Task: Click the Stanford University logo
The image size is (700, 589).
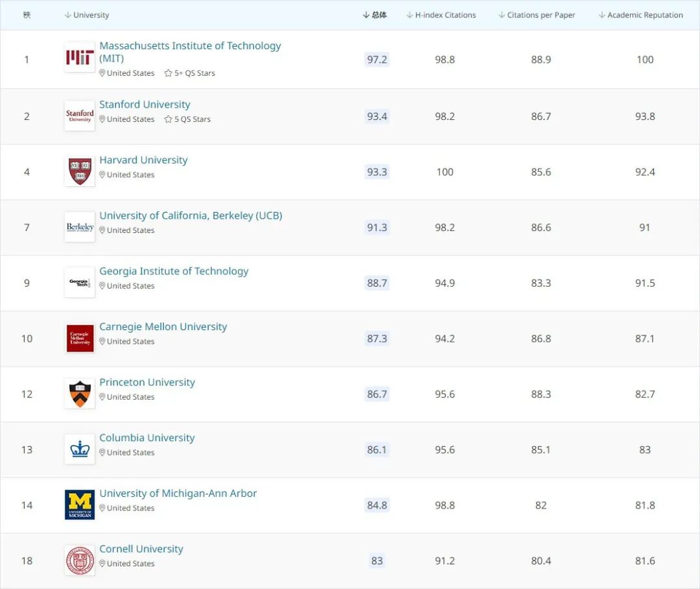Action: coord(80,115)
